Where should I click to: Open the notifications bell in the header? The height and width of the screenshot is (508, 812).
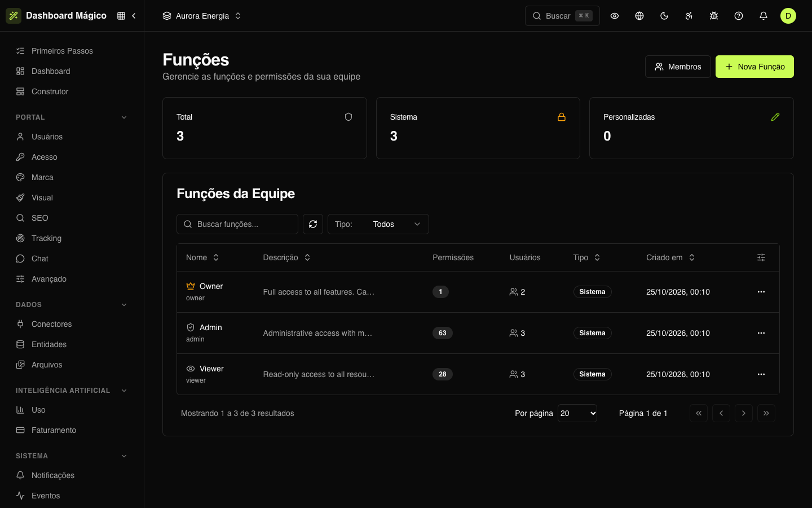coord(764,16)
